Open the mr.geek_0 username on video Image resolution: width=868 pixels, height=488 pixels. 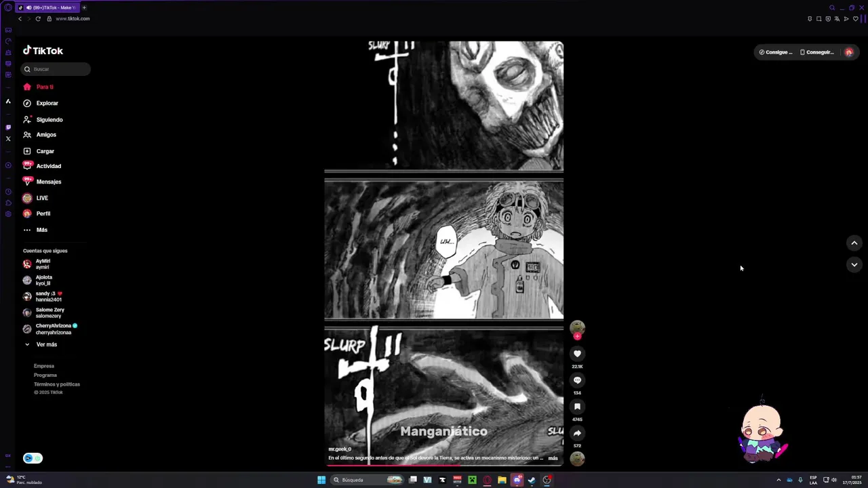[340, 449]
